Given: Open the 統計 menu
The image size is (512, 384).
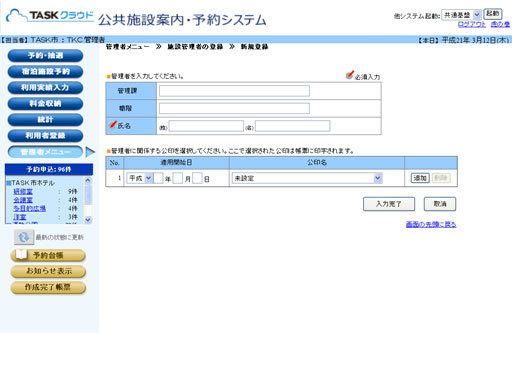Looking at the screenshot, I should click(45, 120).
